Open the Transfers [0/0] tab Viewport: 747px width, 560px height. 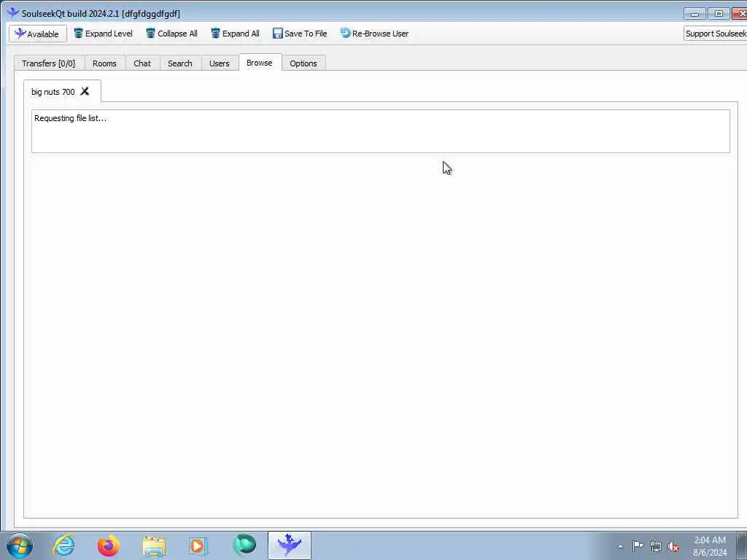49,63
